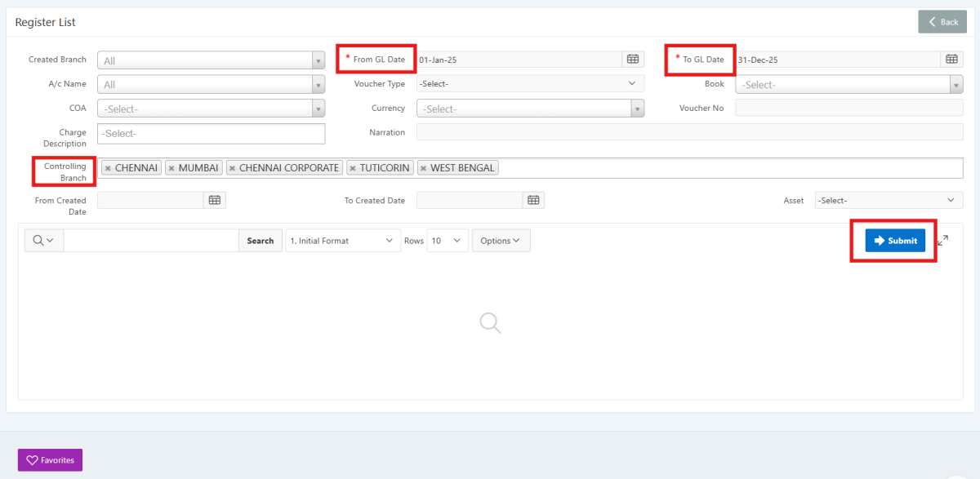
Task: Maximize the report with the expand arrows icon
Action: (x=942, y=240)
